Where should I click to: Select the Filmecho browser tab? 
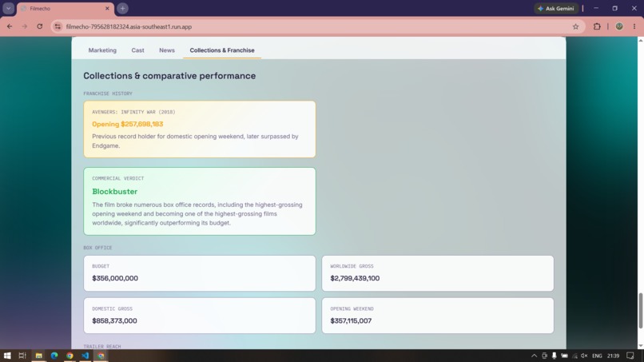(65, 8)
